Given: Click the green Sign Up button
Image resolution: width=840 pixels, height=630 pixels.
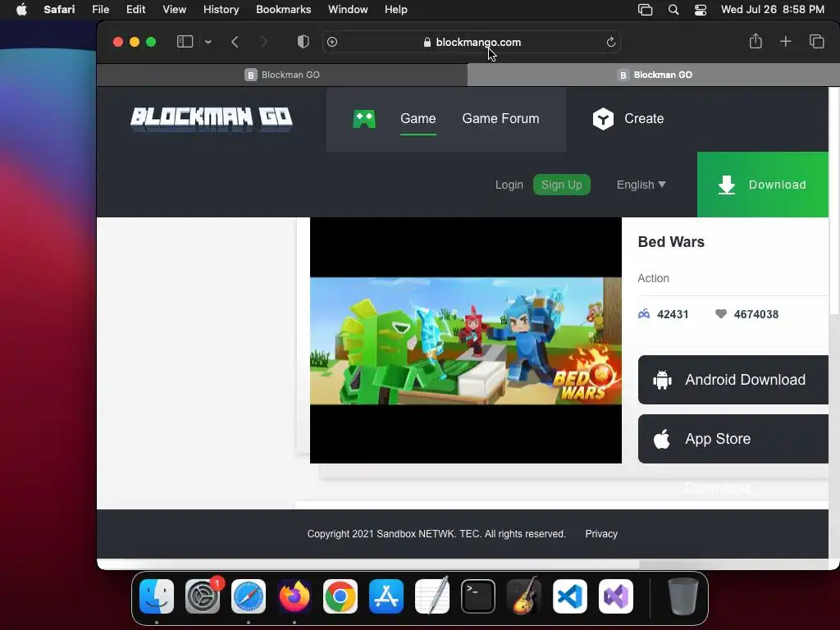Looking at the screenshot, I should (x=561, y=185).
